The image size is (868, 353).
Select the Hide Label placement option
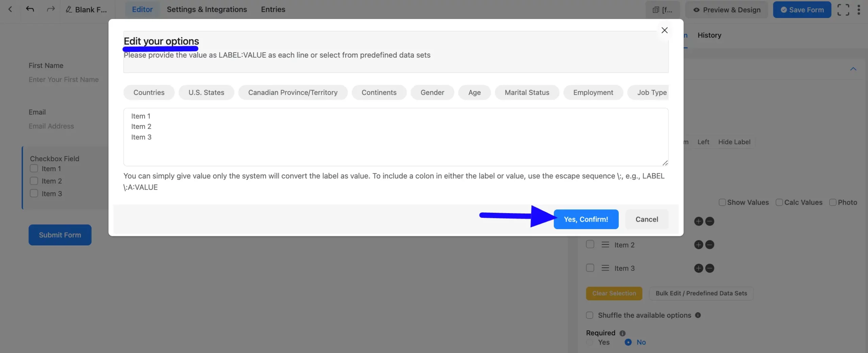coord(734,142)
